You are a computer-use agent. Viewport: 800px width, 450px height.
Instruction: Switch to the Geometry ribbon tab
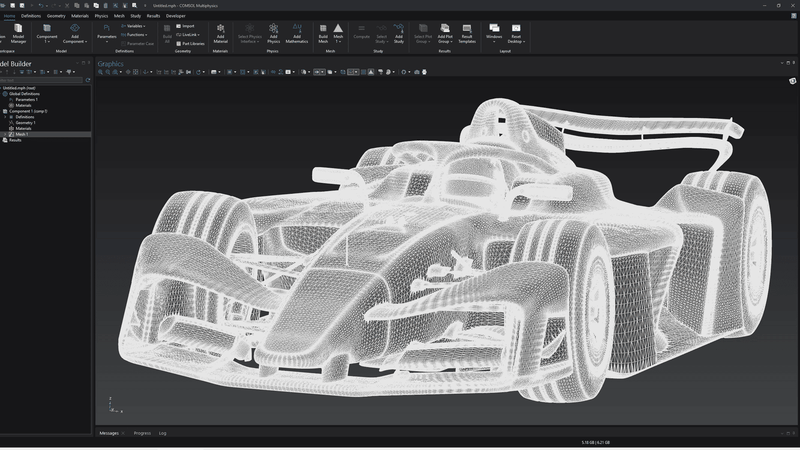coord(56,16)
